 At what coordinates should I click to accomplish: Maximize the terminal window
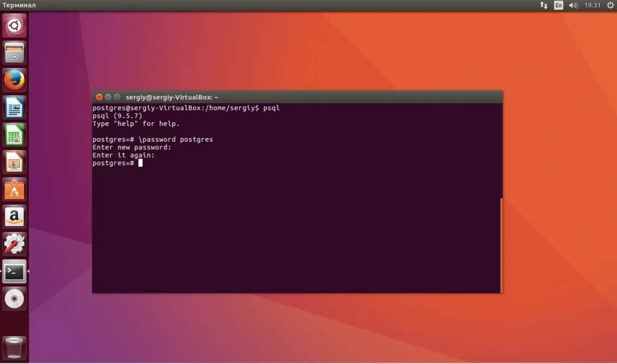pos(117,97)
